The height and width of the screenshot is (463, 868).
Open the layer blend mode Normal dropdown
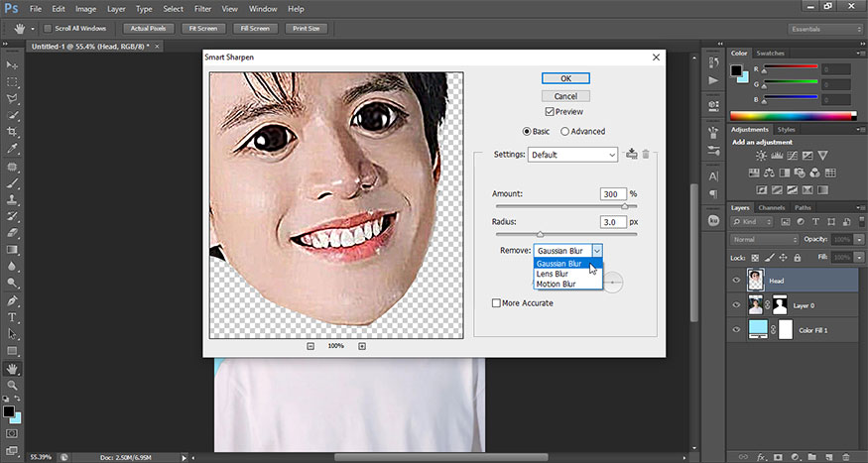coord(764,240)
